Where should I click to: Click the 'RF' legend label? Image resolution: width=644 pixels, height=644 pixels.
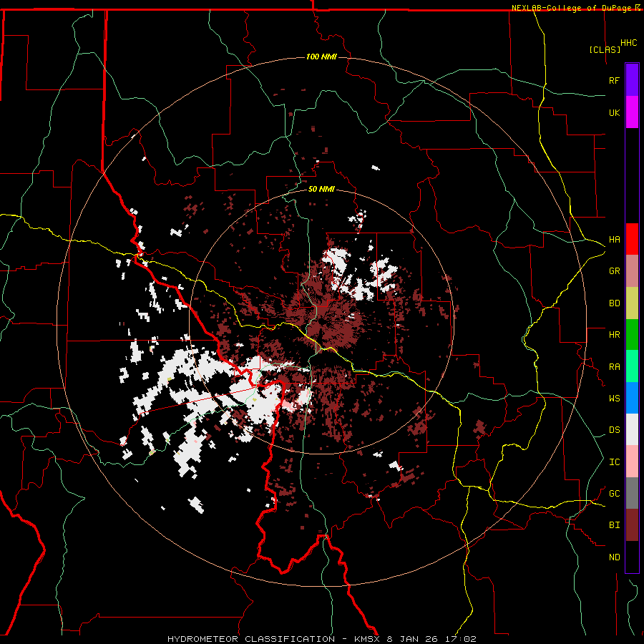[615, 80]
